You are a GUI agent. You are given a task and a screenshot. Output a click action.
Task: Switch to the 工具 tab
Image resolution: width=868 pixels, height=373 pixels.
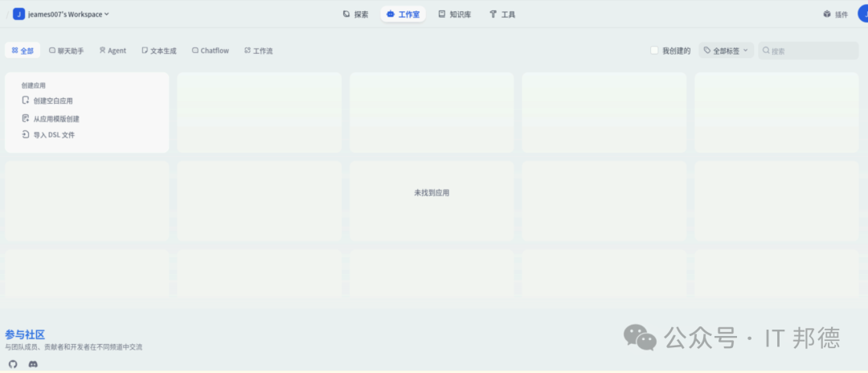[x=502, y=14]
